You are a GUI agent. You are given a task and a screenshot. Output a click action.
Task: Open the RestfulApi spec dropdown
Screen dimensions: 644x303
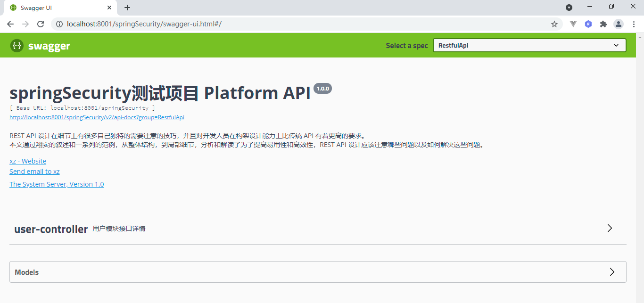point(529,45)
